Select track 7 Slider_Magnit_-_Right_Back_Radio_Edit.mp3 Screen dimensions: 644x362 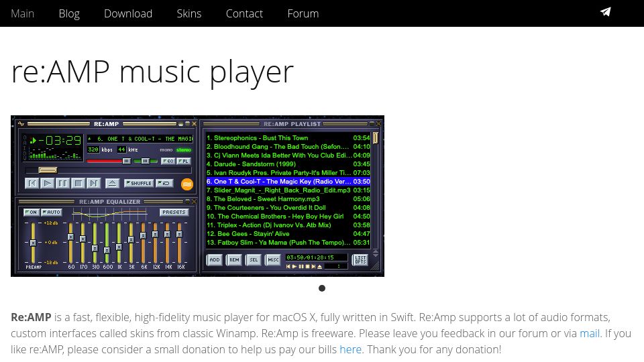pyautogui.click(x=288, y=190)
